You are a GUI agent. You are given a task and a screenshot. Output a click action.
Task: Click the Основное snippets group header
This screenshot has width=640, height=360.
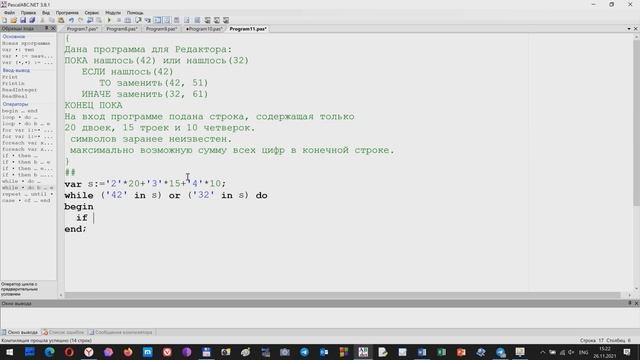pyautogui.click(x=14, y=37)
